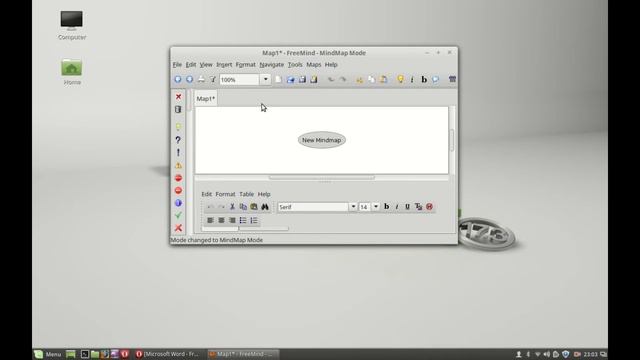640x360 pixels.
Task: Add the exclamation mark icon to node
Action: coord(178,153)
